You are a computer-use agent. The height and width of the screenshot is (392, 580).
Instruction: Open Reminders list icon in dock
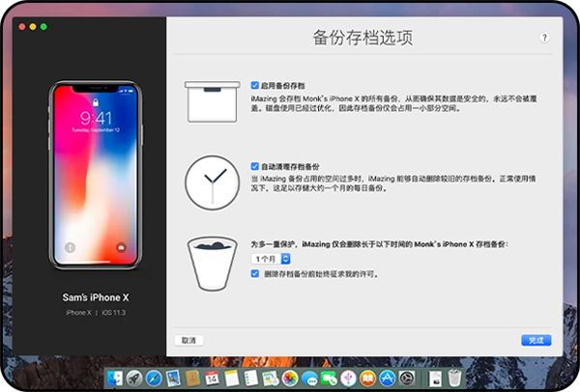pos(250,378)
